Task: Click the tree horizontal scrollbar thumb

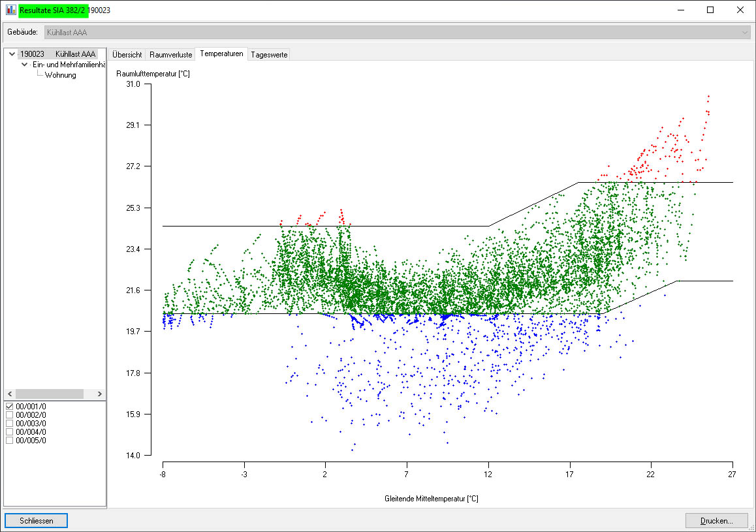Action: [x=50, y=394]
